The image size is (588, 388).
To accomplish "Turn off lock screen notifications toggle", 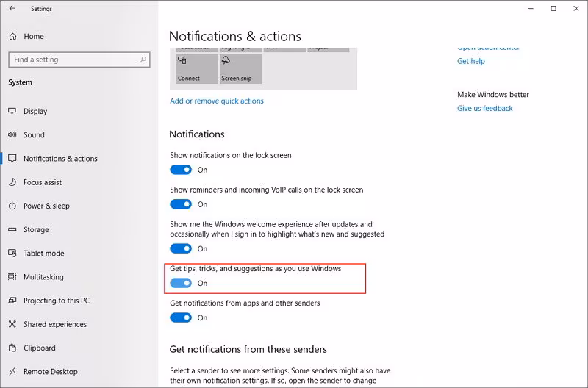I will (x=181, y=170).
